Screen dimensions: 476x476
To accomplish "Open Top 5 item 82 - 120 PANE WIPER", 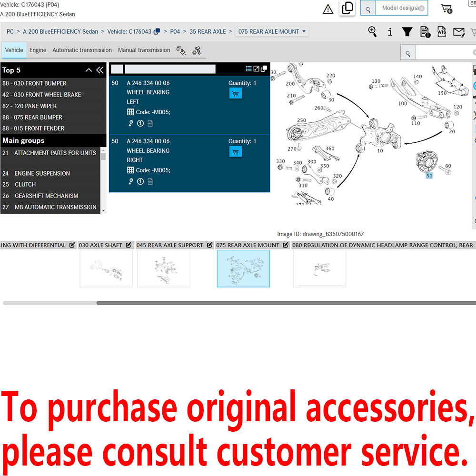I will 53,106.
